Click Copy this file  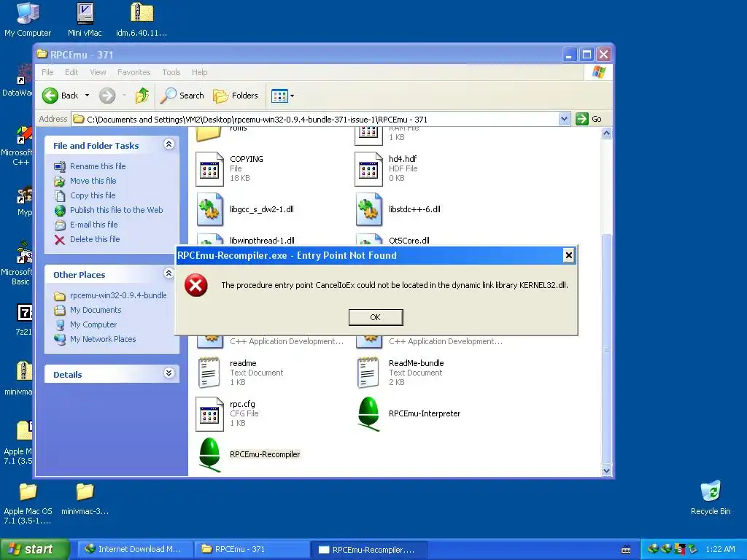[93, 195]
